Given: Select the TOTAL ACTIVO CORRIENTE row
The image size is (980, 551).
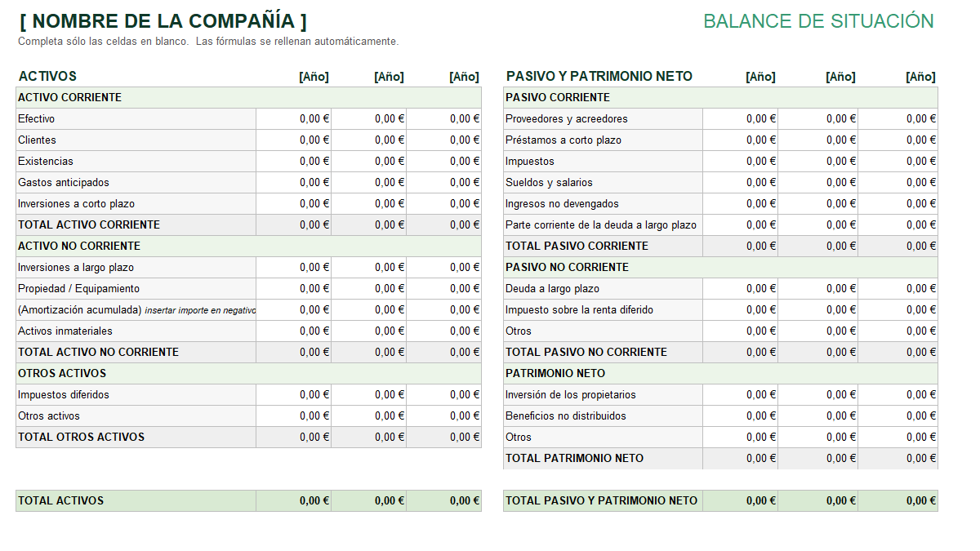Looking at the screenshot, I should [x=131, y=224].
